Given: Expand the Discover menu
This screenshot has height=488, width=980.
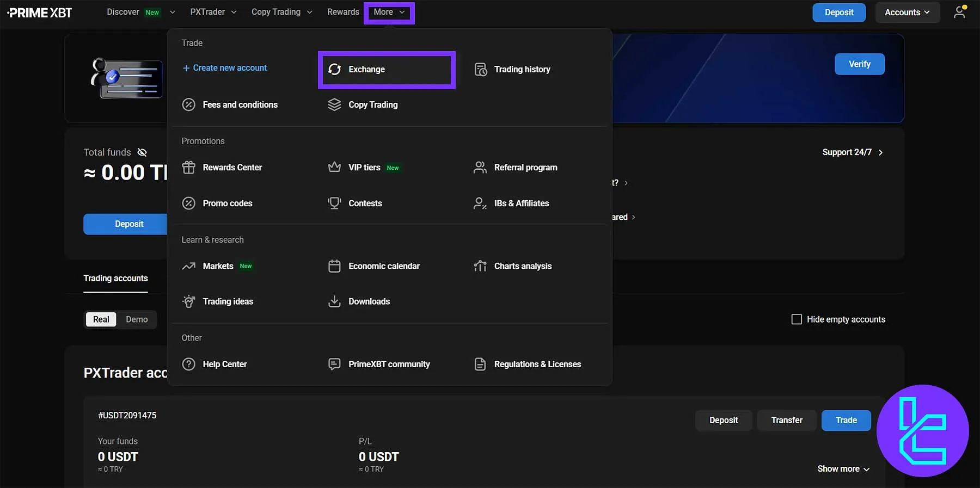Looking at the screenshot, I should 140,12.
